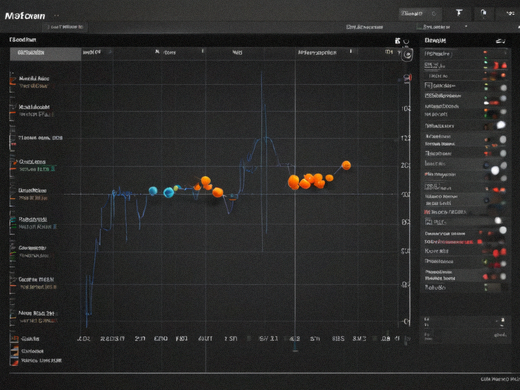Click the pin icon in the top-right toolbar

tap(483, 13)
